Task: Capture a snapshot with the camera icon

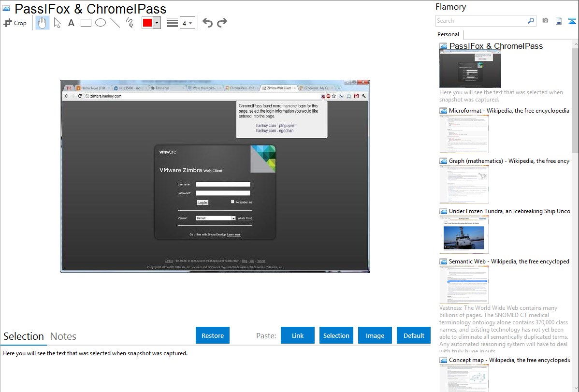Action: pos(545,21)
